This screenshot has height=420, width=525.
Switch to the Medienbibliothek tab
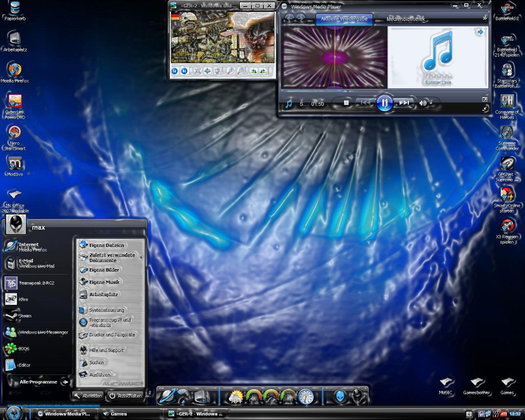coord(406,19)
